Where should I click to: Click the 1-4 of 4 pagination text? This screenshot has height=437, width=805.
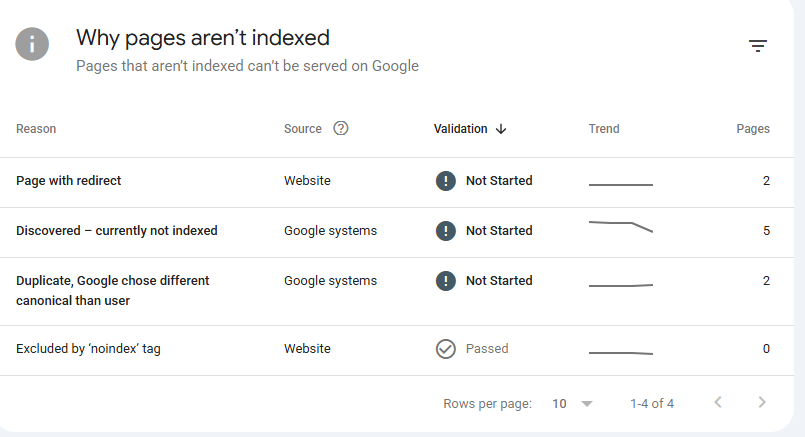pos(652,404)
